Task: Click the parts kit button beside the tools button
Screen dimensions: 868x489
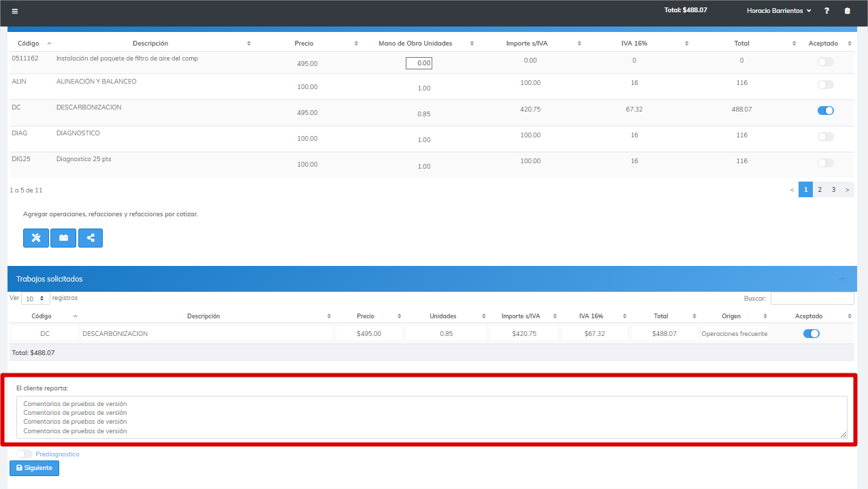Action: [x=63, y=238]
